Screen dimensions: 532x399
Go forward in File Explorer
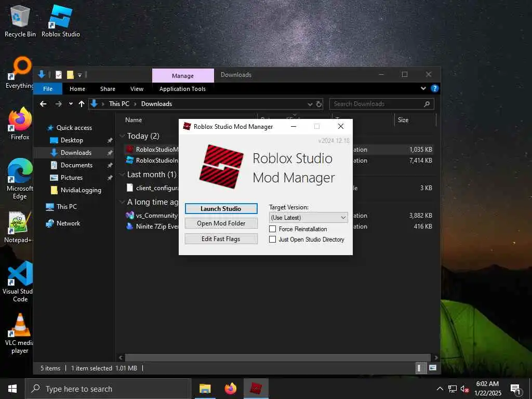tap(58, 104)
